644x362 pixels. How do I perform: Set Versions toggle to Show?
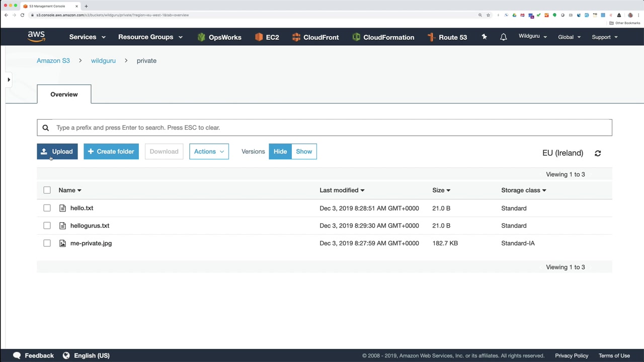click(x=304, y=151)
